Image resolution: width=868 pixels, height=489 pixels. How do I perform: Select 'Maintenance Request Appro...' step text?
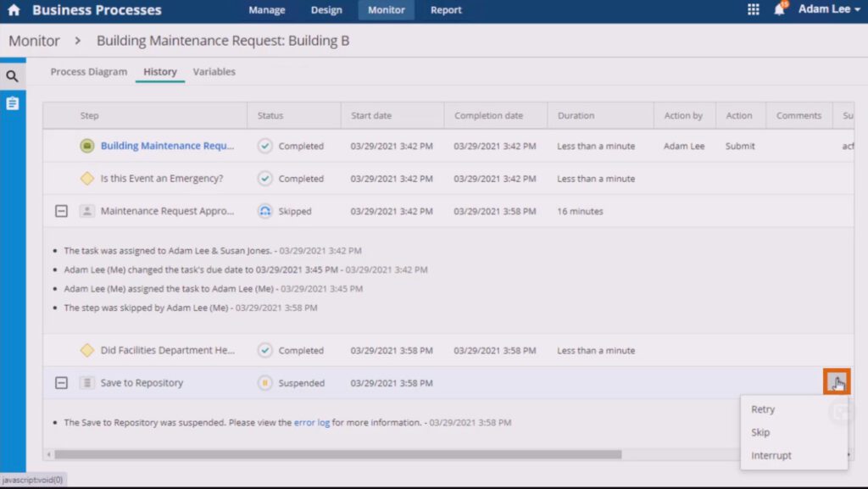coord(167,211)
